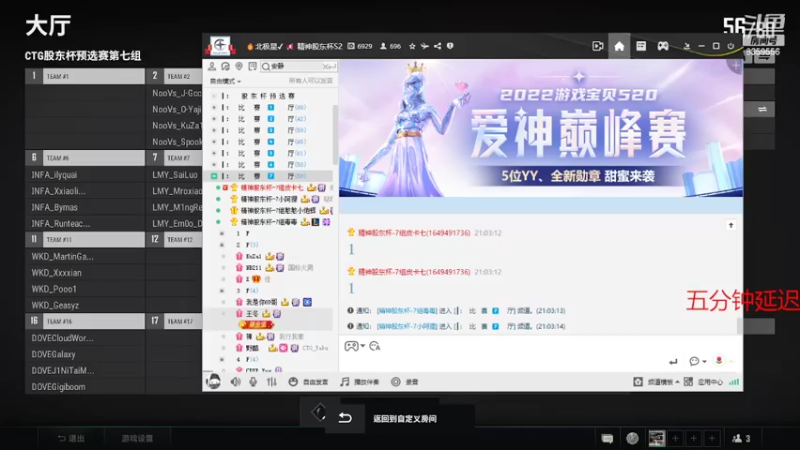Expand the 比赛 6 厅 channel
800x450 pixels.
214,165
